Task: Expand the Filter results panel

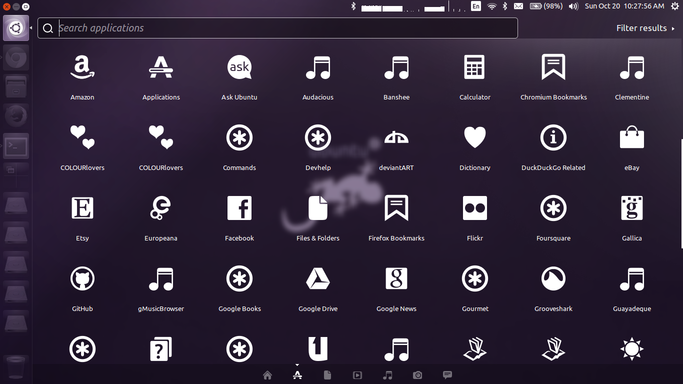Action: click(645, 28)
